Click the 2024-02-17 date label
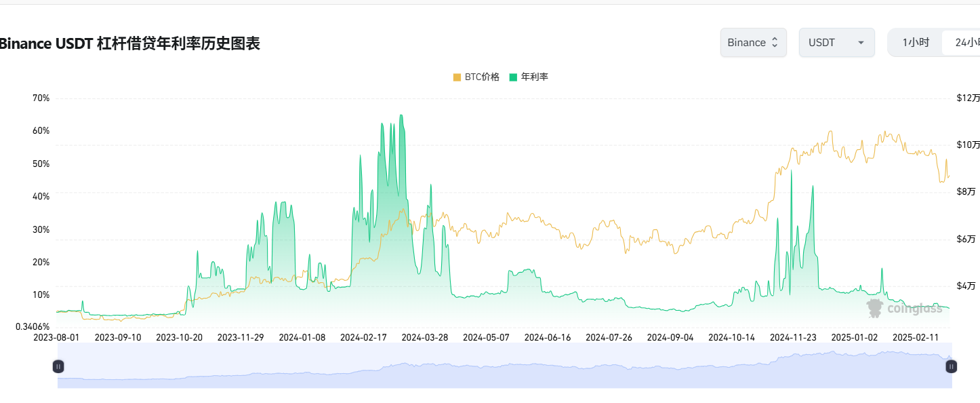This screenshot has width=980, height=403. click(363, 337)
